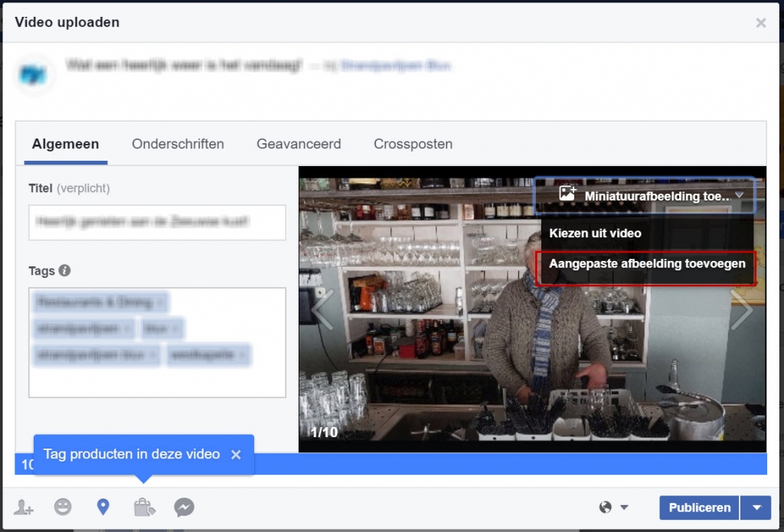Open the feeling/emoji smiley icon
This screenshot has width=784, height=532.
click(x=63, y=507)
